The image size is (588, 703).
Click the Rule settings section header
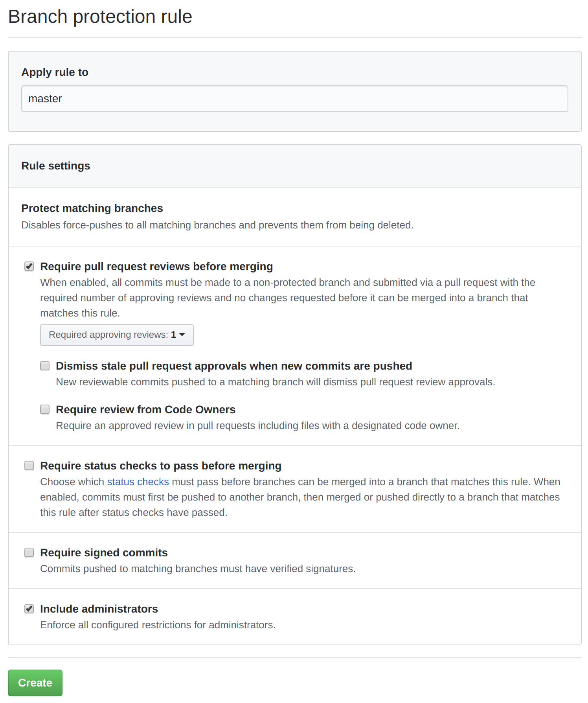(56, 166)
